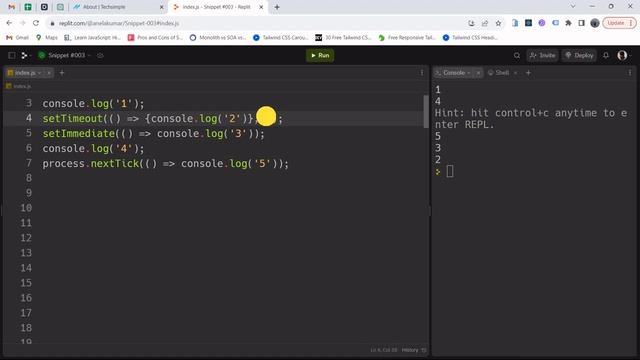This screenshot has width=640, height=360.
Task: Close the About | Techsimple tab
Action: point(161,7)
